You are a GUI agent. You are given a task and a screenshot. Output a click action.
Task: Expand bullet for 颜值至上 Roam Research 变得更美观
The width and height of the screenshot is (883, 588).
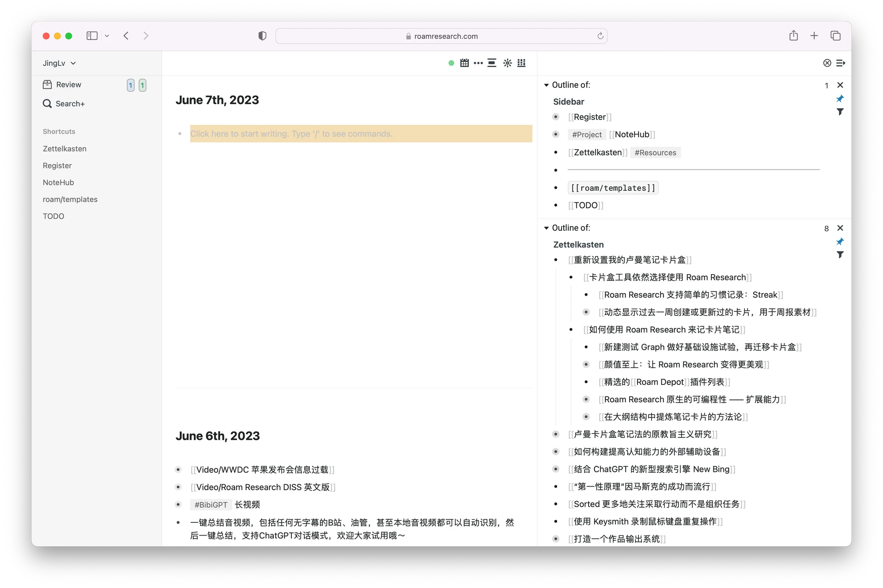(x=586, y=365)
